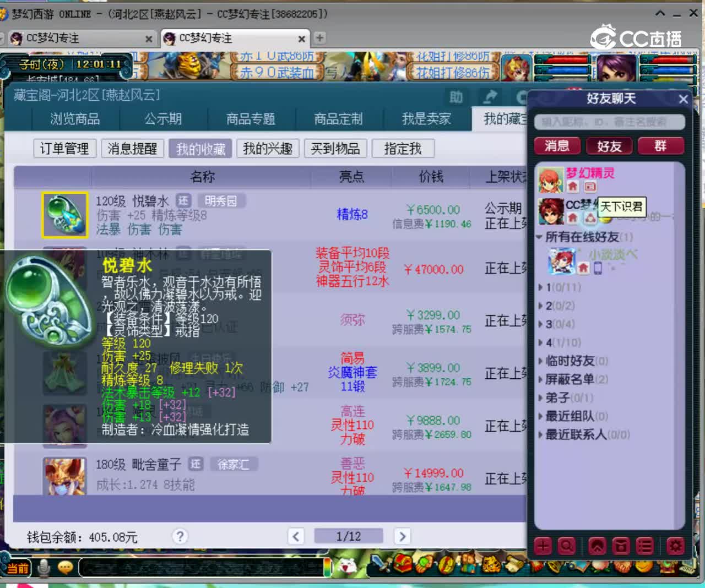Click the share arrow icon in 藏宝阁 header
This screenshot has height=588, width=705.
tap(489, 97)
